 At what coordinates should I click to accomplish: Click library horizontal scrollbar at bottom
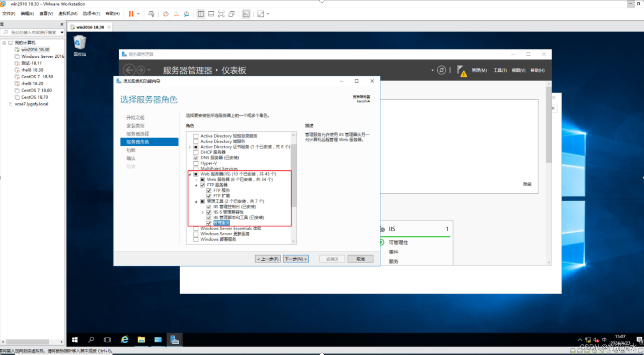(x=27, y=342)
